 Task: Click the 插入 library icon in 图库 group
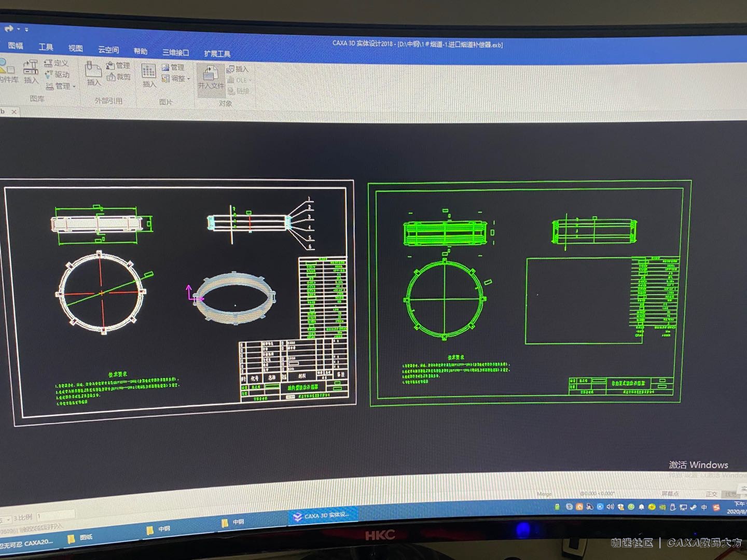(31, 71)
